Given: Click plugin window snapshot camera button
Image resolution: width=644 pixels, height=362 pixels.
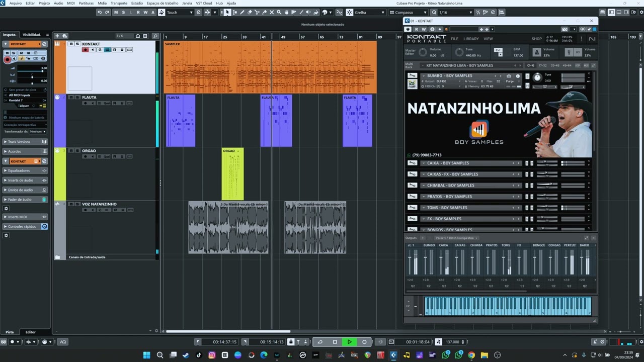Looking at the screenshot, I should tap(565, 29).
